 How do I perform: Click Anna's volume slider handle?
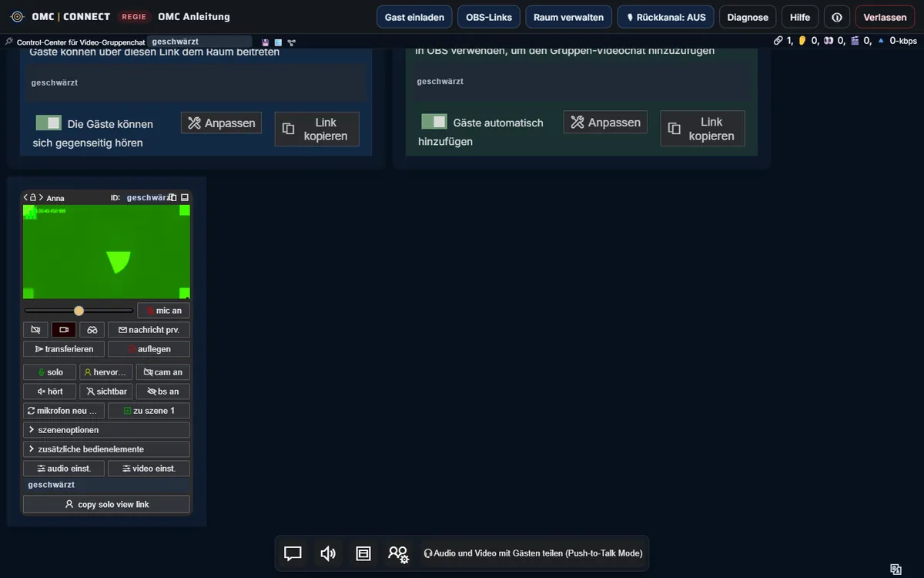(79, 311)
